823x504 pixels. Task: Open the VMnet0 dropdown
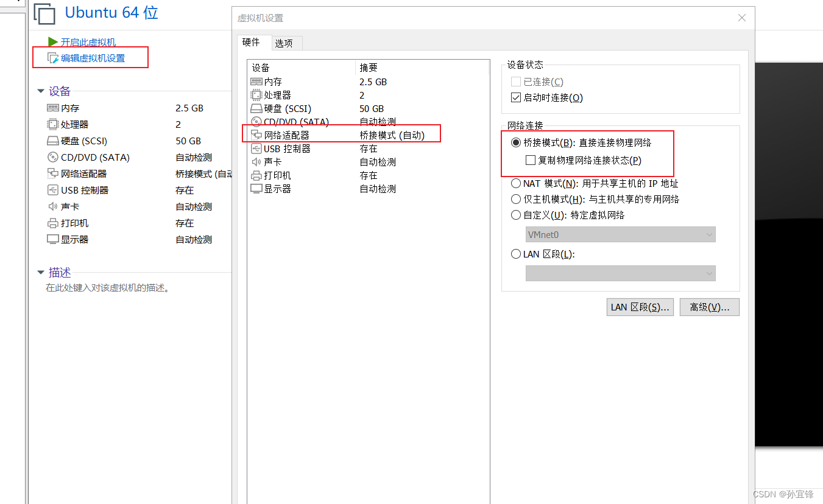coord(620,234)
